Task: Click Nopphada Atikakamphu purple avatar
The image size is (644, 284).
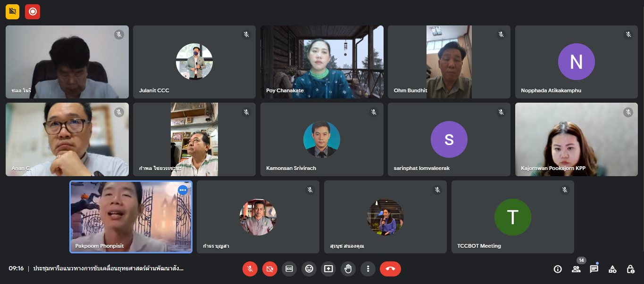Action: 576,62
